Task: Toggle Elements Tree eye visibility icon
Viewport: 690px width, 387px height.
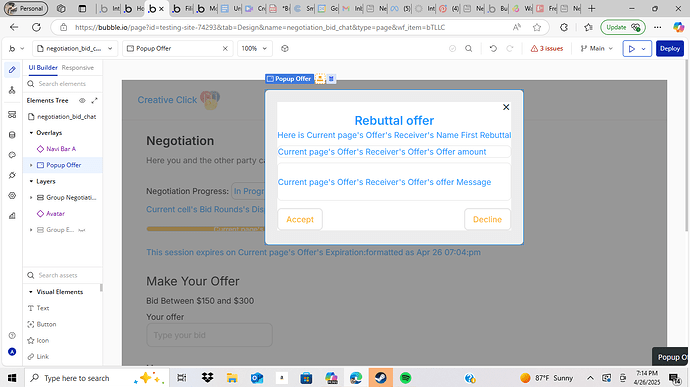Action: pyautogui.click(x=82, y=100)
